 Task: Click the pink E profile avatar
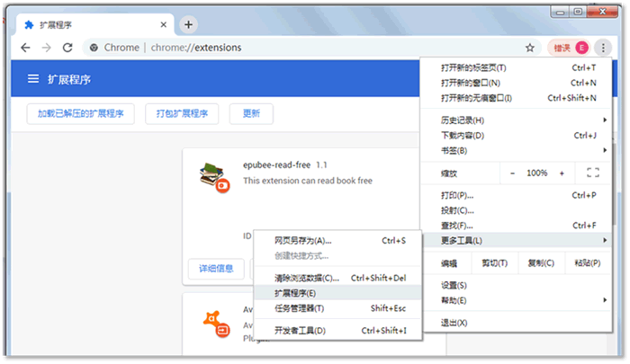click(581, 48)
